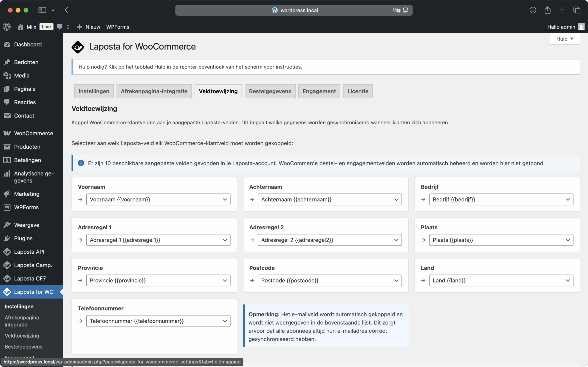588x367 pixels.
Task: Click the WooCommerce logo icon in sidebar
Action: click(7, 133)
